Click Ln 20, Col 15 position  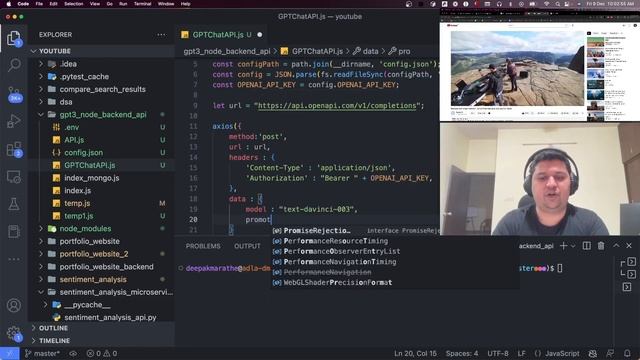click(415, 353)
